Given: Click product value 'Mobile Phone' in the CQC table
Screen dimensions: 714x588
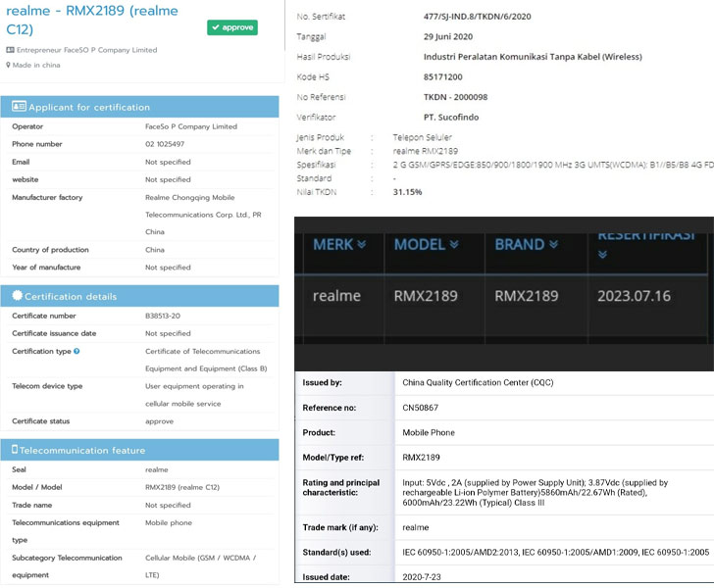Looking at the screenshot, I should (429, 432).
